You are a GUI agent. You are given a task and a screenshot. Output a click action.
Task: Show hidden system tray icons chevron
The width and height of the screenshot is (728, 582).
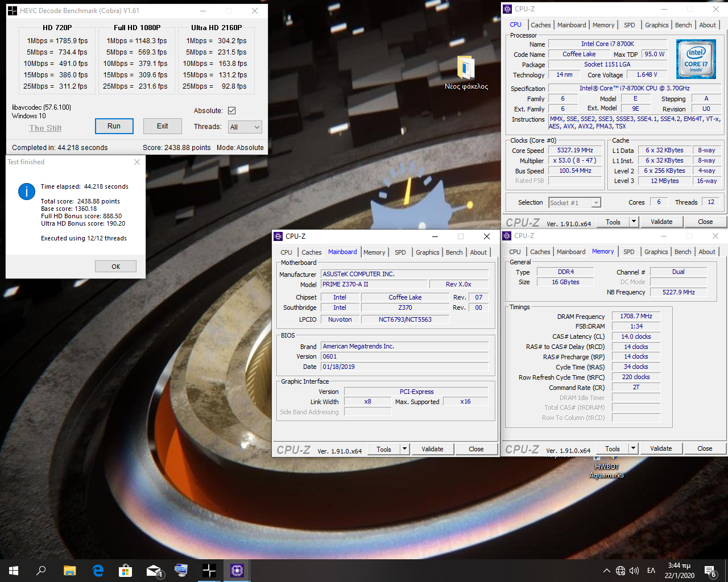coord(606,571)
